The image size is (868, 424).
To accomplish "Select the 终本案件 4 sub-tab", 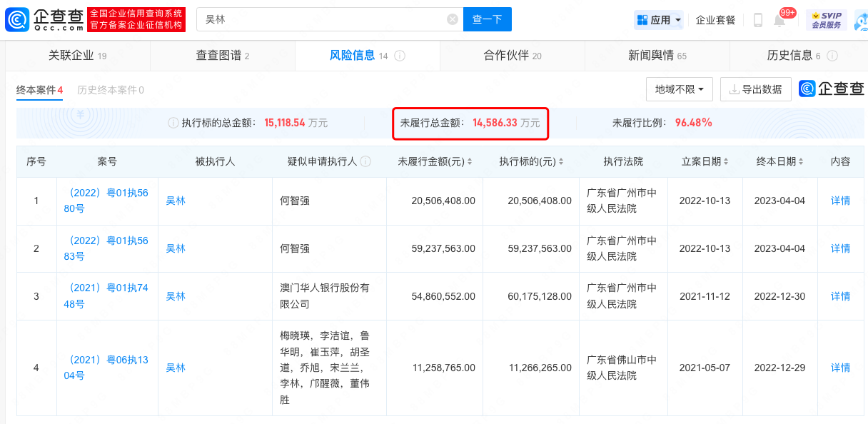I will (x=40, y=90).
